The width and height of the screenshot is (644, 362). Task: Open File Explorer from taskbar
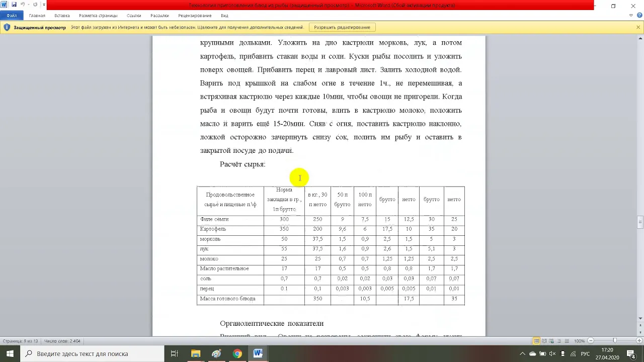click(196, 353)
